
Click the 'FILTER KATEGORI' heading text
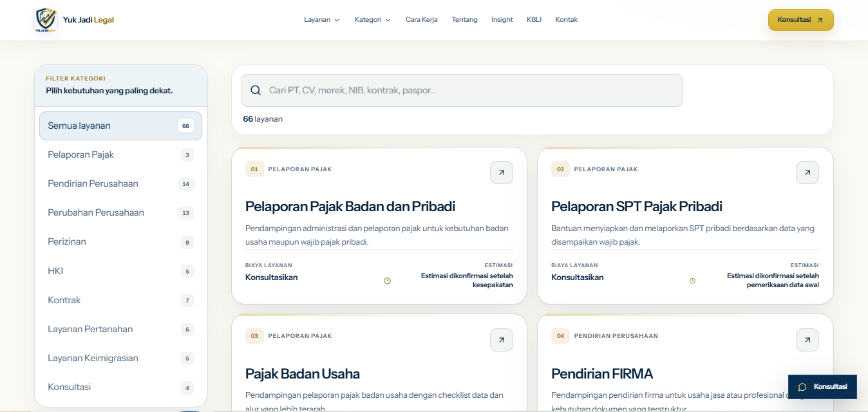click(x=76, y=79)
